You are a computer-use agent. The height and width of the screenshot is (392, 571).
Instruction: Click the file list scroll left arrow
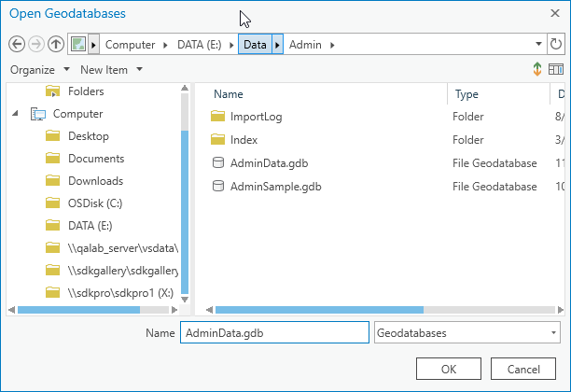(x=209, y=310)
